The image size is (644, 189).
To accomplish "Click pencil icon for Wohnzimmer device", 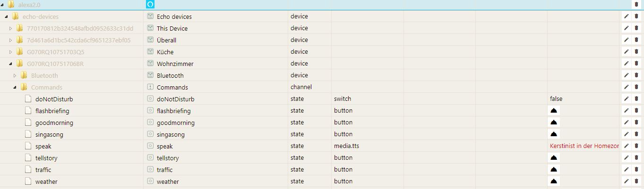I will click(x=627, y=64).
